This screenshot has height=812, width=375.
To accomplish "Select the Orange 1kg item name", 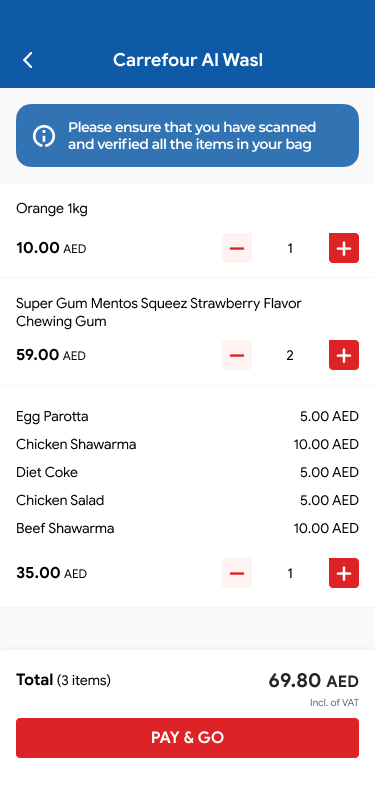I will 52,209.
